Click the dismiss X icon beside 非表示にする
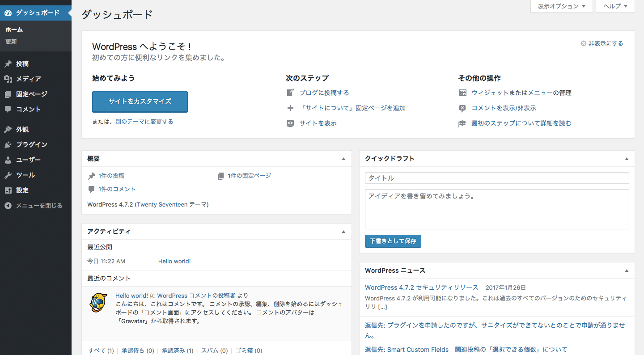Image resolution: width=644 pixels, height=355 pixels. tap(583, 43)
